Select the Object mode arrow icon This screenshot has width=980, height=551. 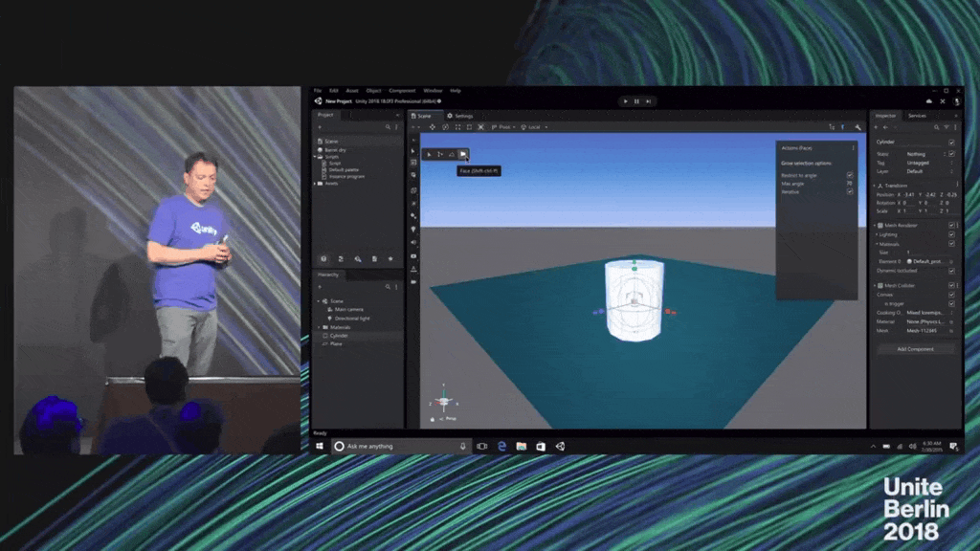429,154
